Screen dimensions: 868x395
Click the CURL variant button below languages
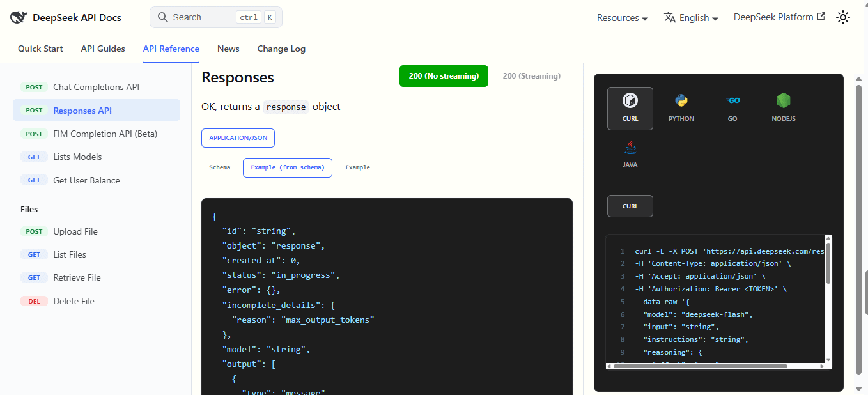(x=630, y=206)
